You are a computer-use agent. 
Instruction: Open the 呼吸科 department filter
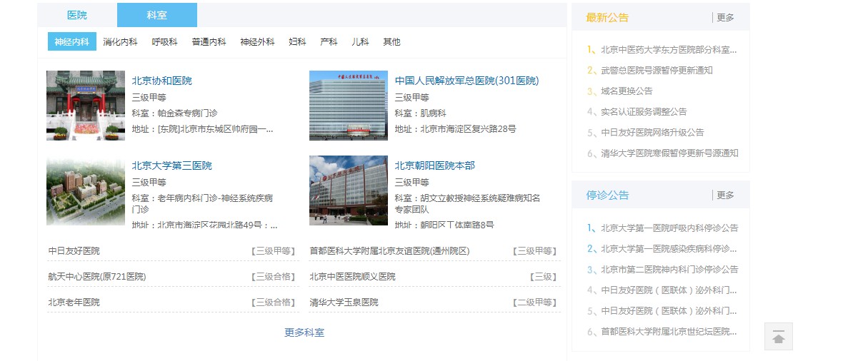[164, 42]
